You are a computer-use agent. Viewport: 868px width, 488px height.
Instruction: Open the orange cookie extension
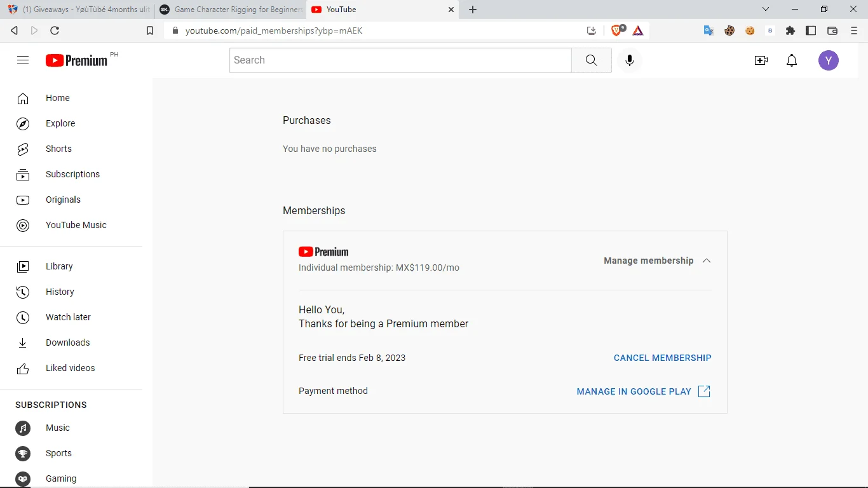coord(750,30)
